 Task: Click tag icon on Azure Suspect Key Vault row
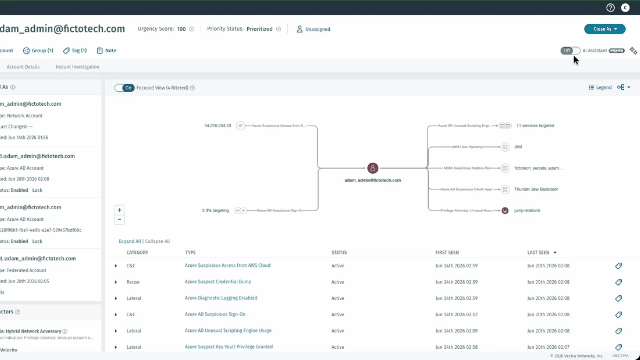pos(618,347)
